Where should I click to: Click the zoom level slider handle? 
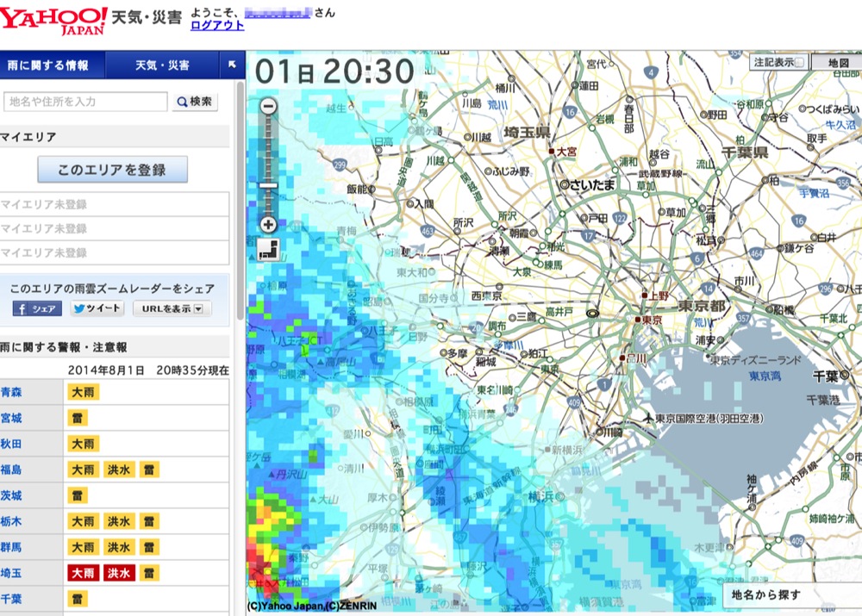point(268,185)
